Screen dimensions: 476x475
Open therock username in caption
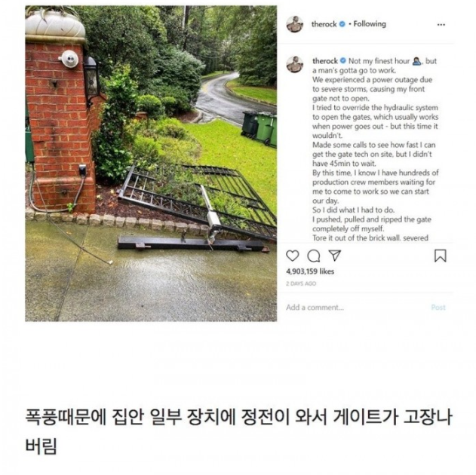point(325,61)
